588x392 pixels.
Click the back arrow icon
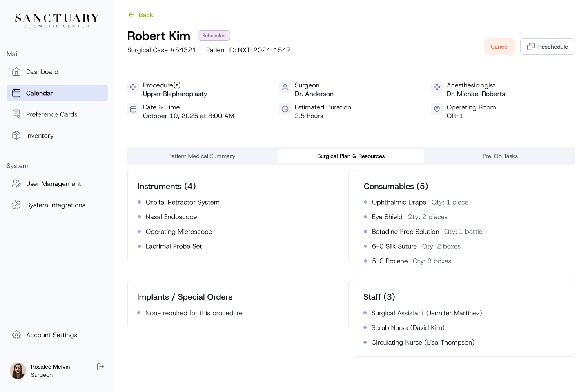(131, 15)
